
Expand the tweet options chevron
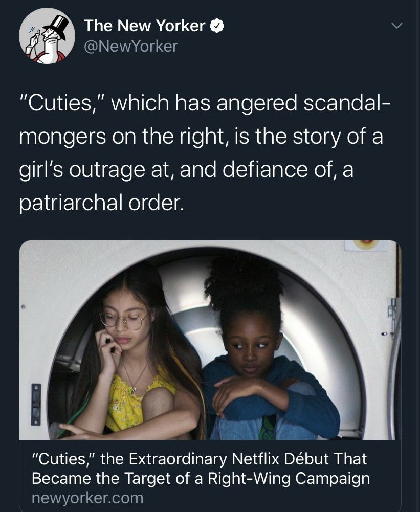[396, 26]
